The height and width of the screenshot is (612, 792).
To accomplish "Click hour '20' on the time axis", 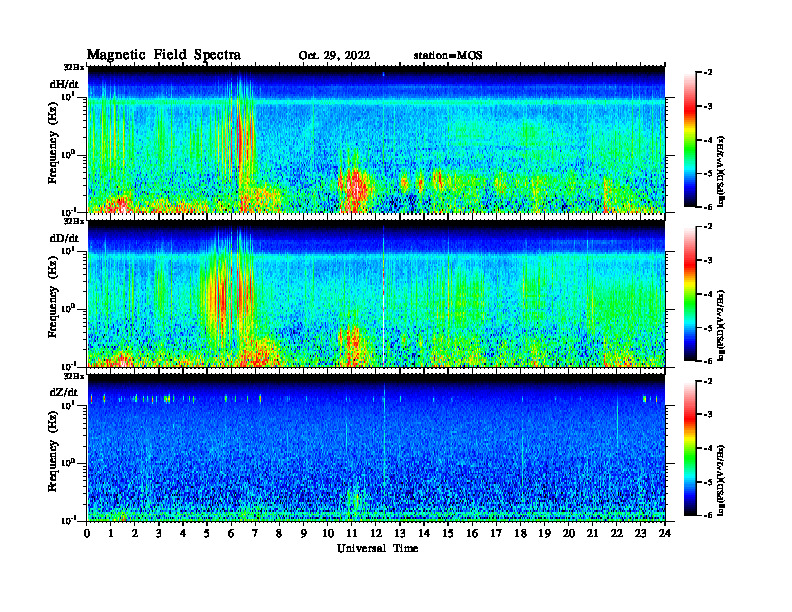I will point(569,533).
